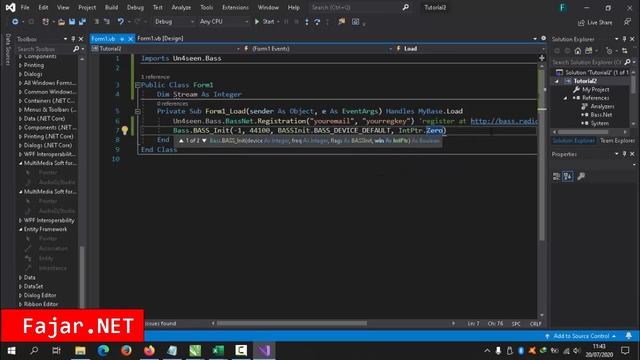This screenshot has width=640, height=360.
Task: Expand Common Windows toolbox group
Action: 21,92
